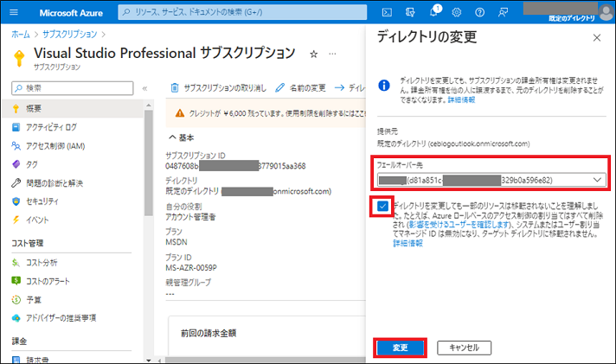
Task: Close the ディレクトリの変更 panel
Action: (x=597, y=38)
